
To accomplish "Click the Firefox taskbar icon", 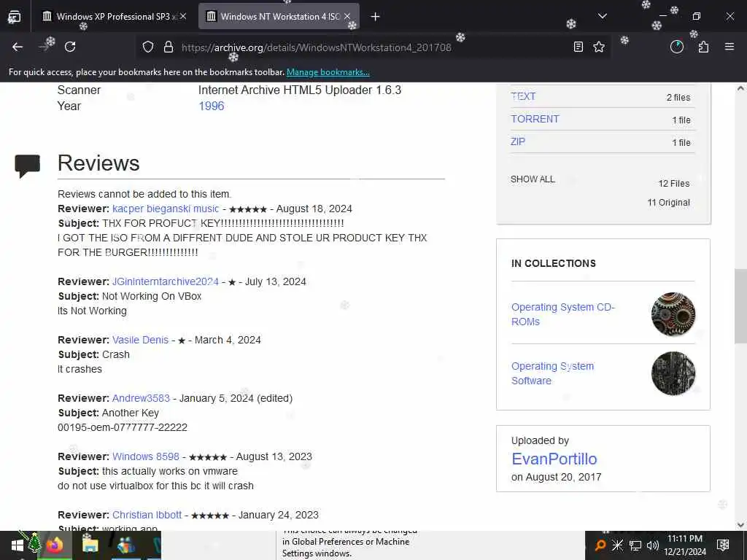I will click(x=54, y=545).
